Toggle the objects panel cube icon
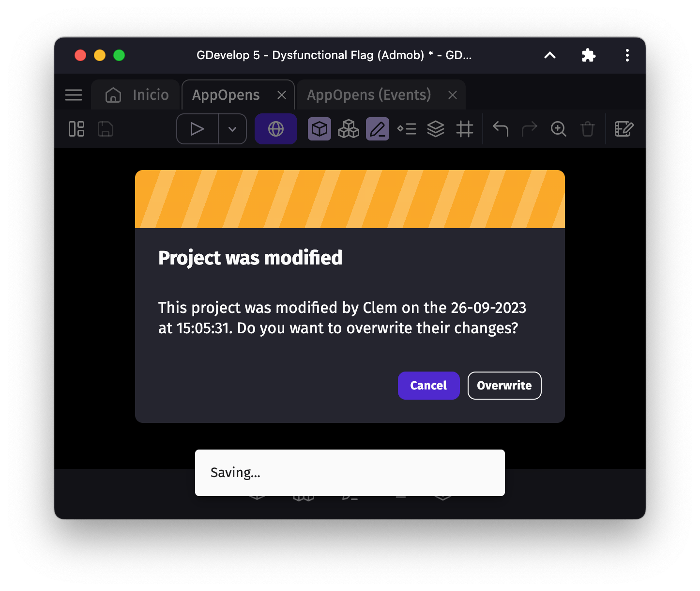The image size is (700, 591). 320,129
